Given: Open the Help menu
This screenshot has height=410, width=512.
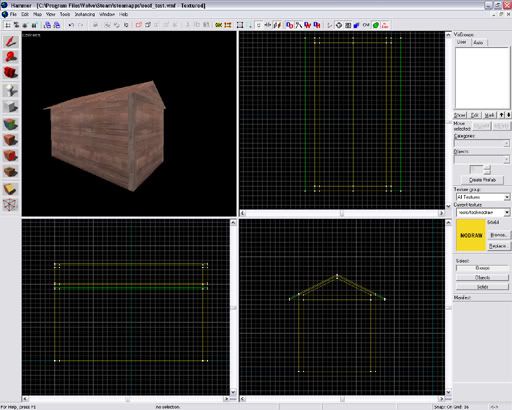Looking at the screenshot, I should (123, 14).
